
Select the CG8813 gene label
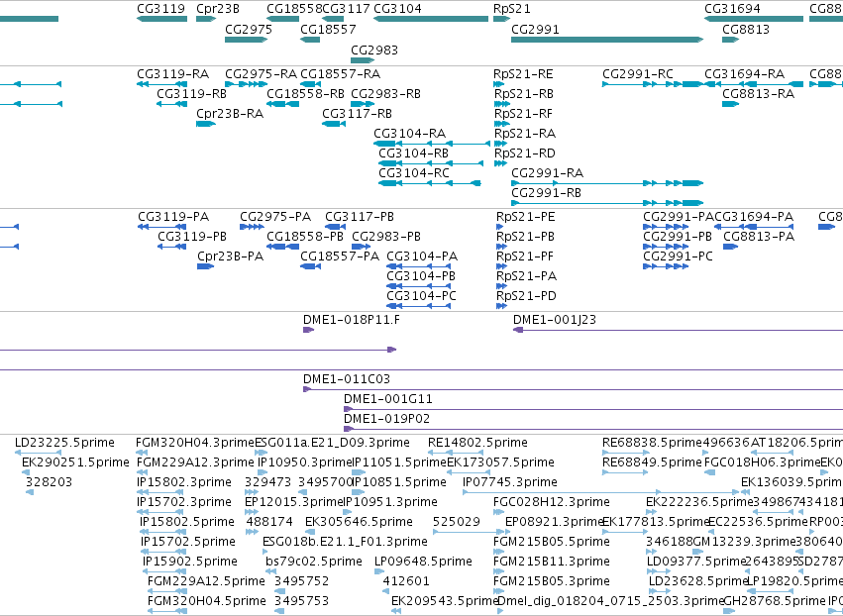(746, 29)
